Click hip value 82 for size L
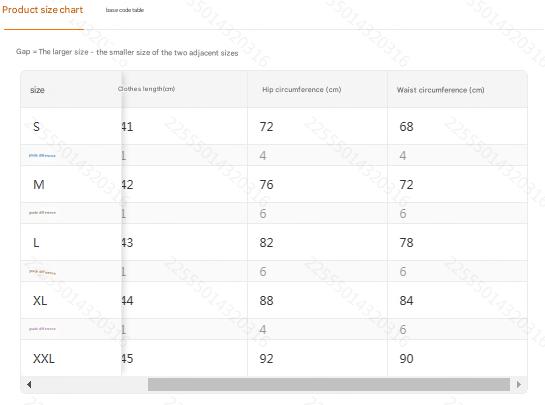 [267, 243]
